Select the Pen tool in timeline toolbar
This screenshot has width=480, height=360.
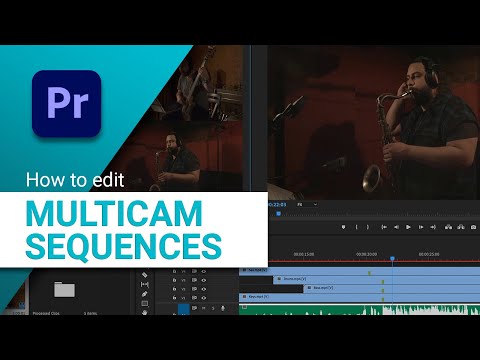point(144,294)
